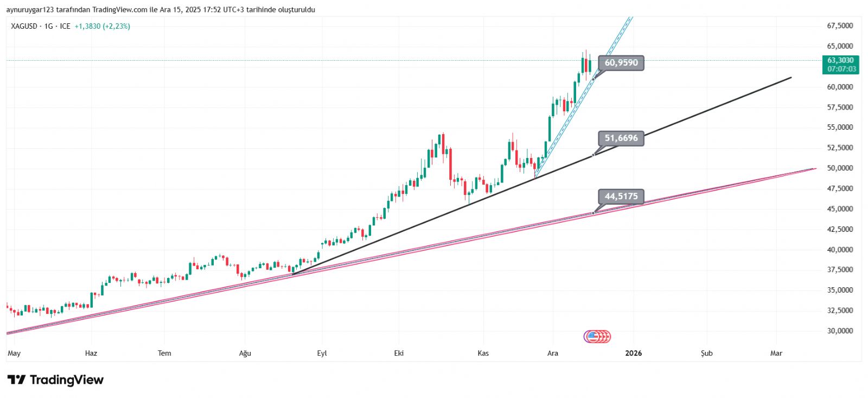Click the 1G interval label
Screen dimensions: 868x398
point(49,26)
